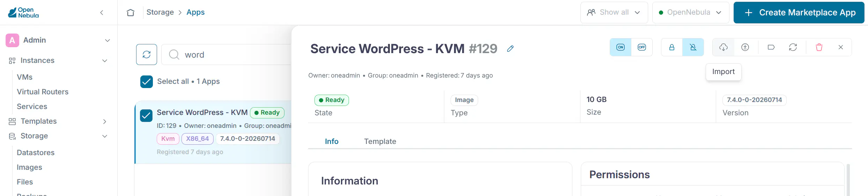Click the Templates sidebar icon
This screenshot has height=196, width=868.
pyautogui.click(x=12, y=122)
